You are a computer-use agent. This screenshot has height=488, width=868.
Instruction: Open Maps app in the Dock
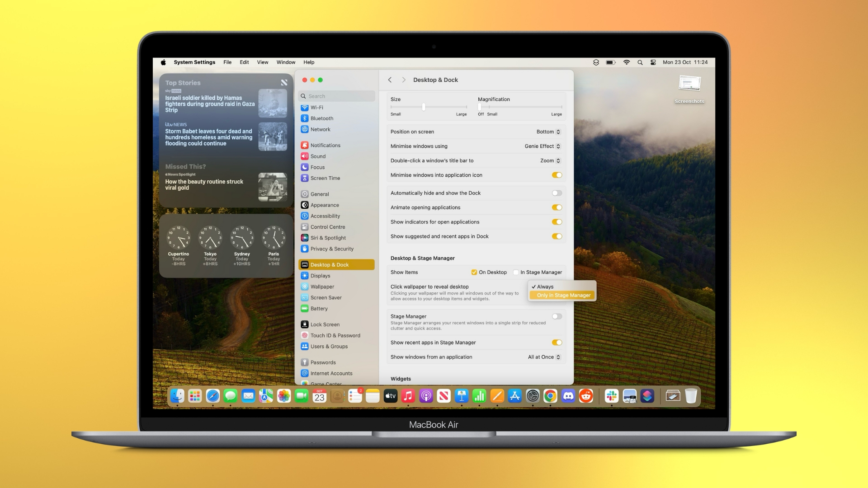(266, 396)
